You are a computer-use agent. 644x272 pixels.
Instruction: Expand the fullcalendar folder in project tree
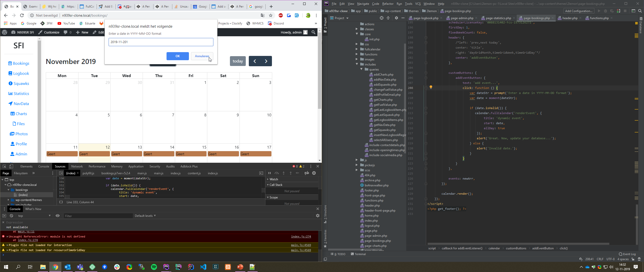(x=357, y=49)
